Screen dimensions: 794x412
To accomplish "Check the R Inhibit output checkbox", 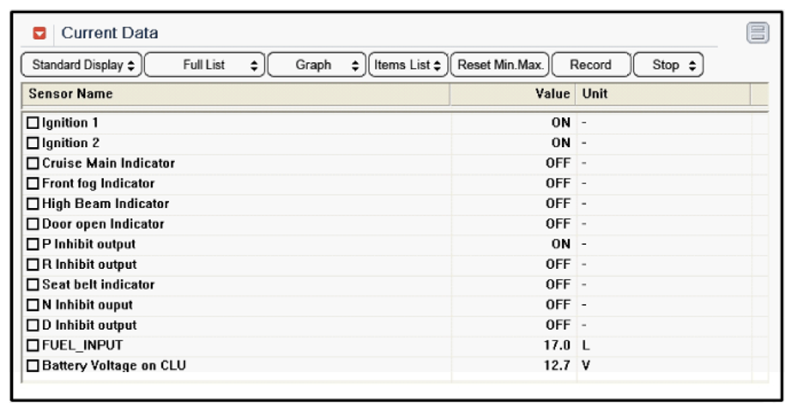I will pyautogui.click(x=33, y=265).
